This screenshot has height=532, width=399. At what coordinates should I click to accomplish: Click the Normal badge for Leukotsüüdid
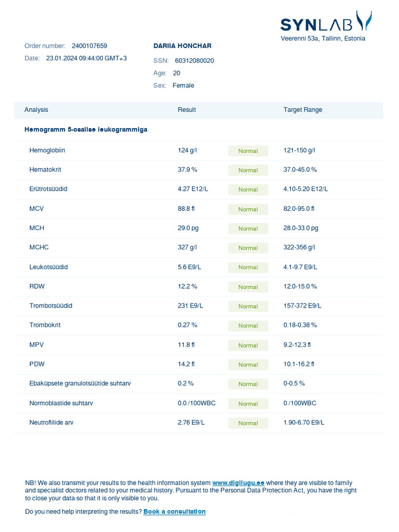click(248, 268)
